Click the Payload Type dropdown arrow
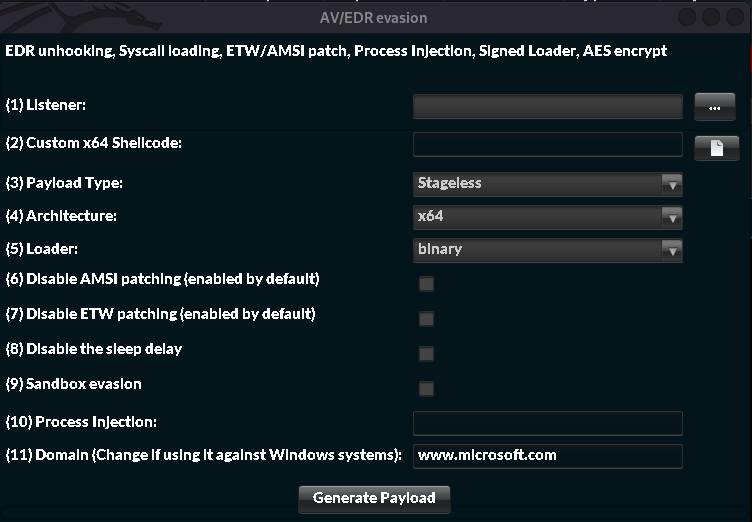 point(672,184)
